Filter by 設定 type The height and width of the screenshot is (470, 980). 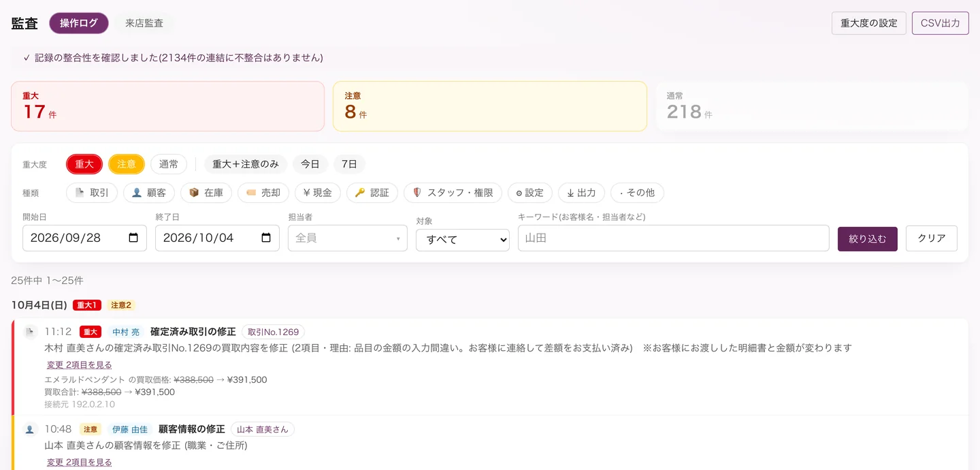530,193
